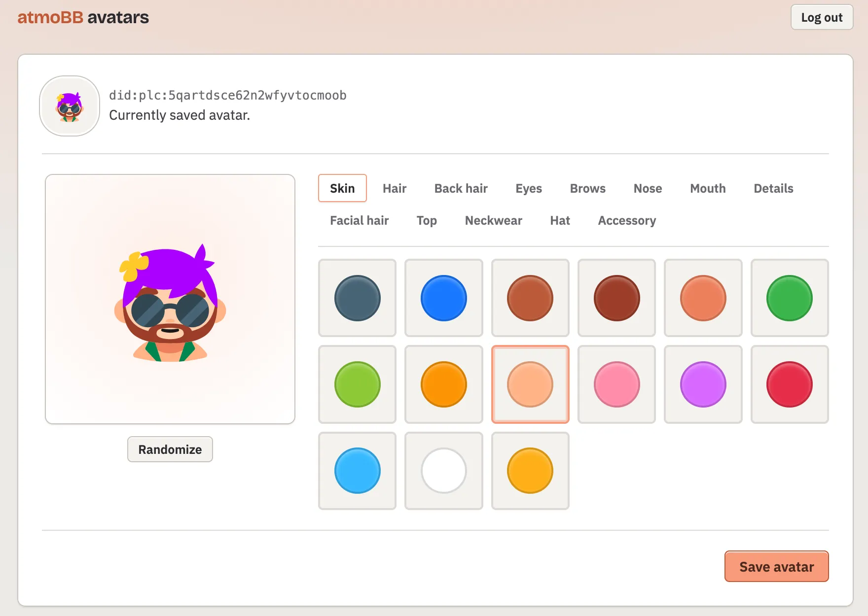Viewport: 868px width, 616px height.
Task: Pick the white skin color swatch
Action: (443, 471)
